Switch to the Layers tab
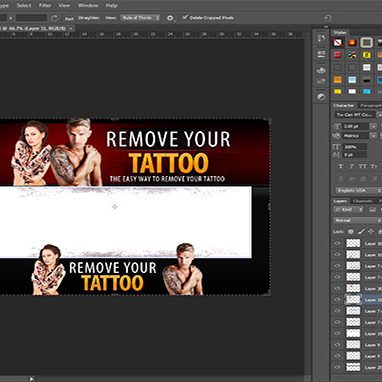Image resolution: width=382 pixels, height=382 pixels. pyautogui.click(x=340, y=201)
